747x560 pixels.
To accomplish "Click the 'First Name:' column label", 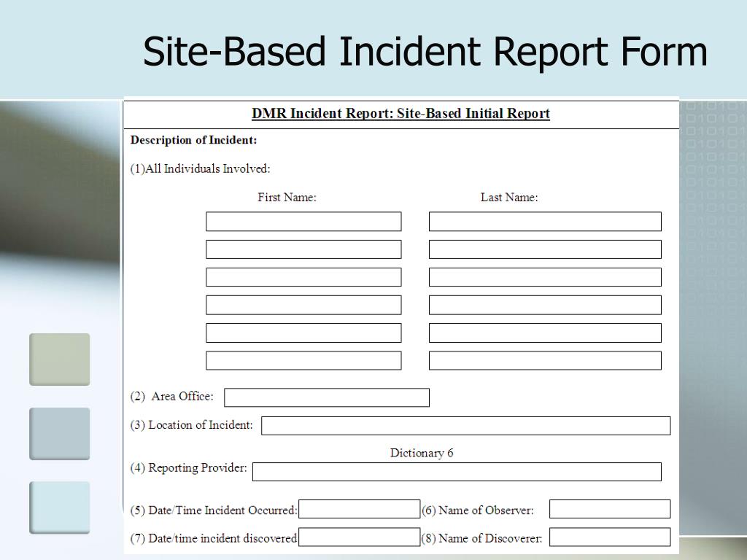I will click(287, 197).
